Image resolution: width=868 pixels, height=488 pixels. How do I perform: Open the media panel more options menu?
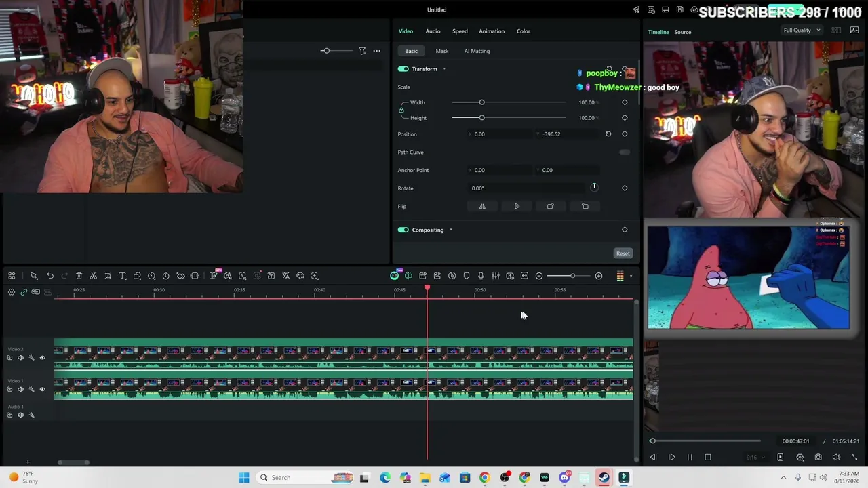coord(377,51)
